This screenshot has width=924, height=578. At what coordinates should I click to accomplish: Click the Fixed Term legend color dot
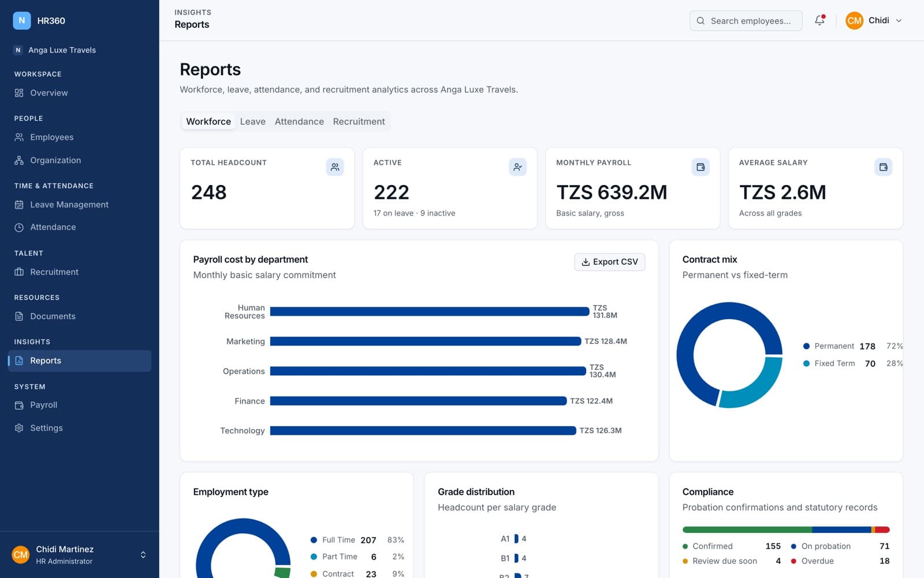pyautogui.click(x=806, y=364)
